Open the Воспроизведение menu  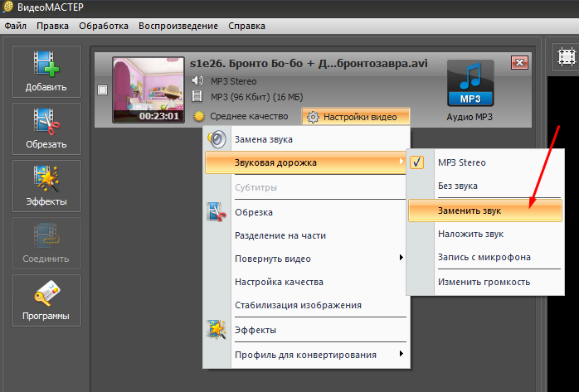point(178,26)
